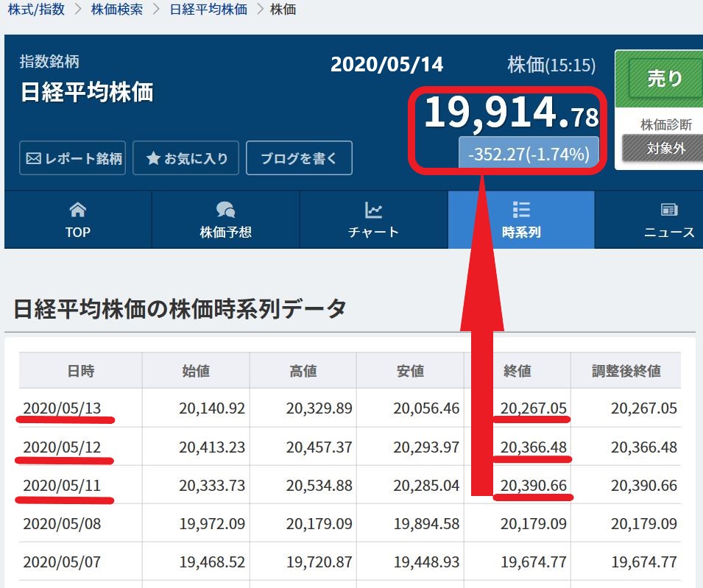Click low price 19,448.93
This screenshot has width=703, height=588.
tap(426, 562)
